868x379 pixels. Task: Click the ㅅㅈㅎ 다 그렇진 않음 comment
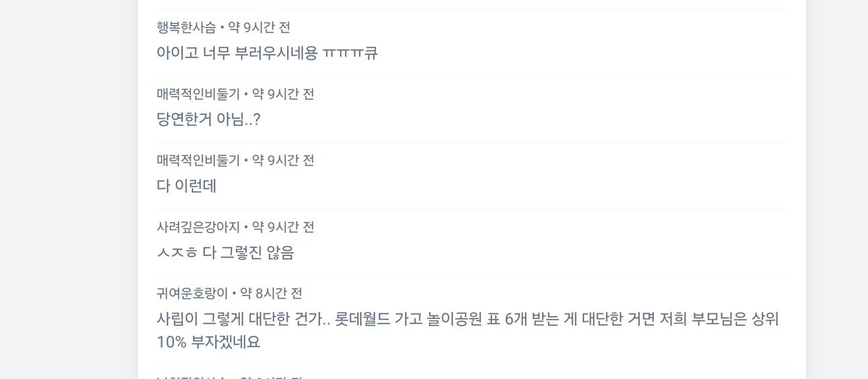point(225,252)
